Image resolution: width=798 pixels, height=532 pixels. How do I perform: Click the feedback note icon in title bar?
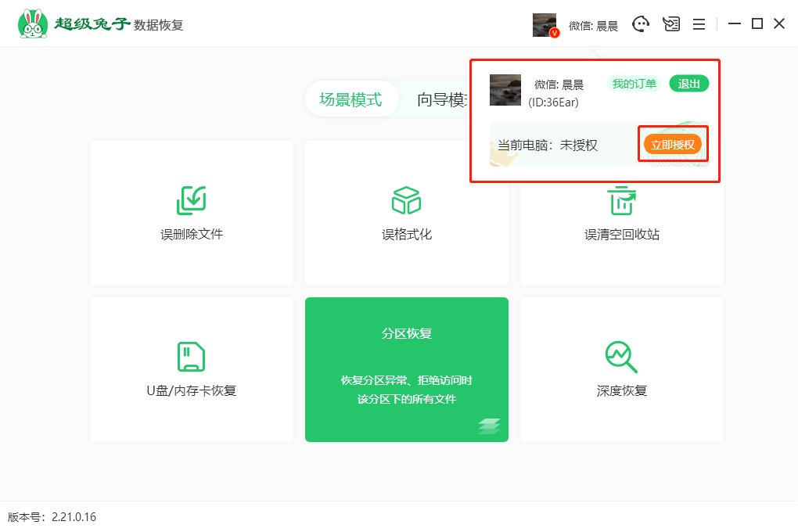[x=671, y=24]
